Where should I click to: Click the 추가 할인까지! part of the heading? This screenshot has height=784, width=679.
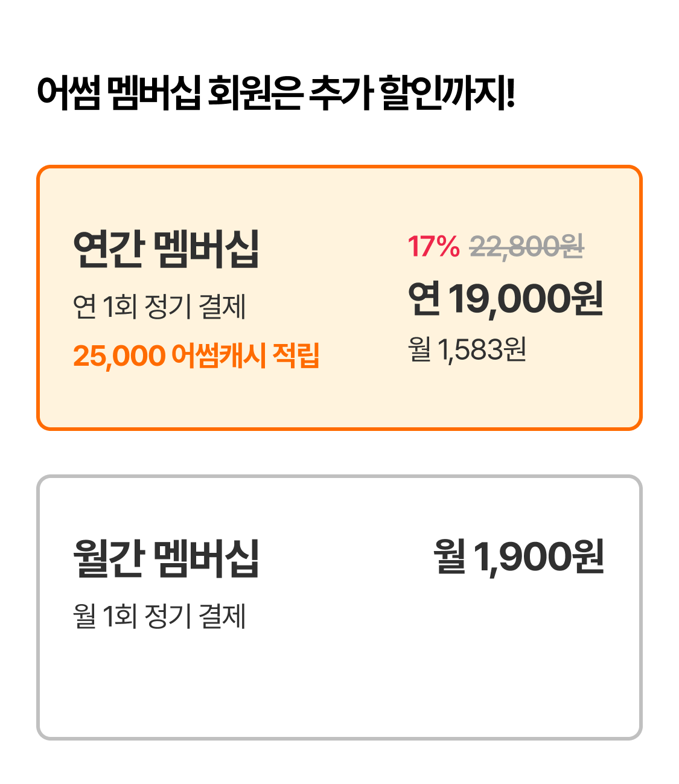412,94
